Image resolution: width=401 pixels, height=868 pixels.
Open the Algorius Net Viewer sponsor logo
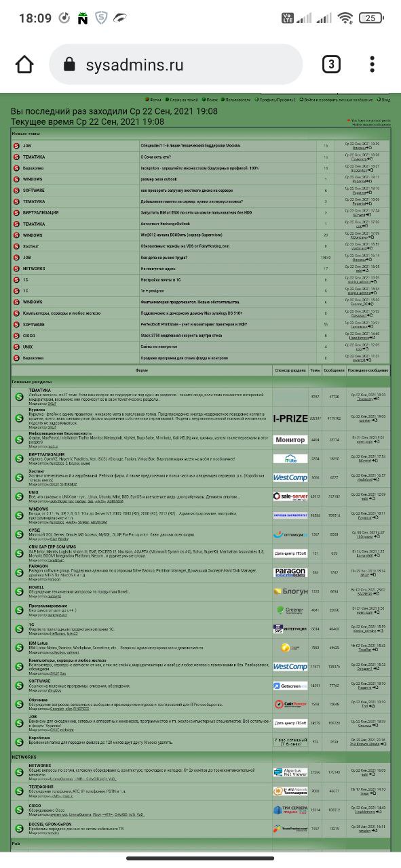coord(290,772)
